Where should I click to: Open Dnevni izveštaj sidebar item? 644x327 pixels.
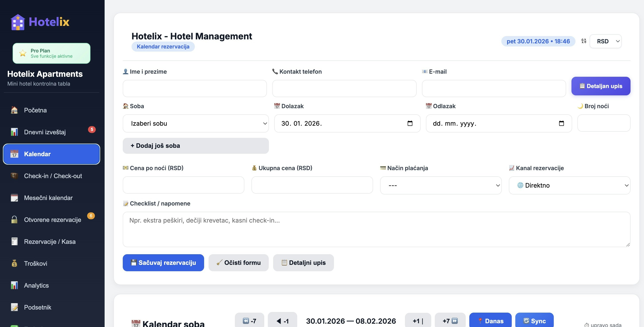click(45, 132)
